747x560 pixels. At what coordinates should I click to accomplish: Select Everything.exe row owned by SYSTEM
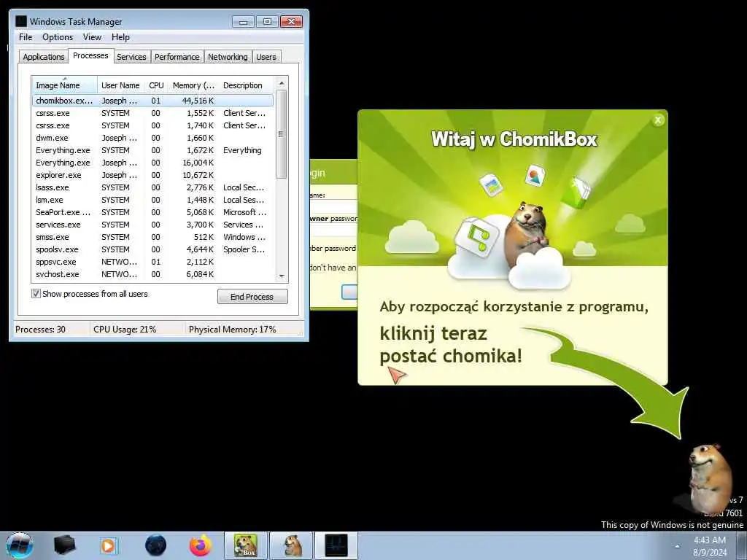point(153,150)
